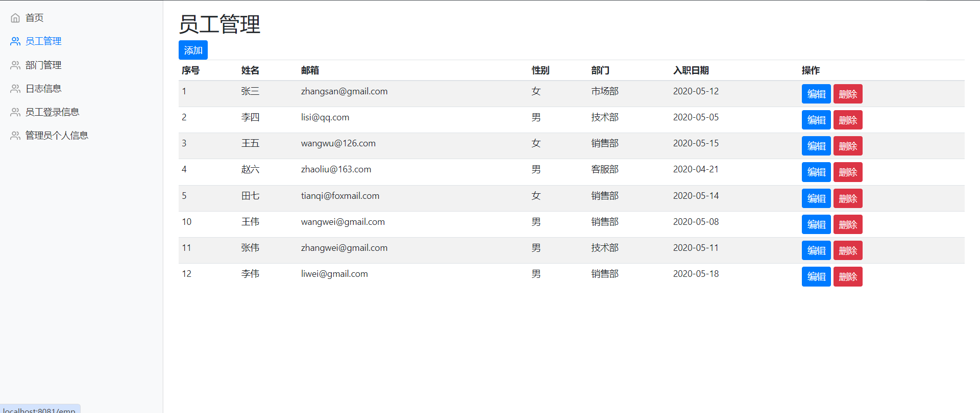
Task: Click 编辑 in 王伟's row
Action: pyautogui.click(x=816, y=224)
